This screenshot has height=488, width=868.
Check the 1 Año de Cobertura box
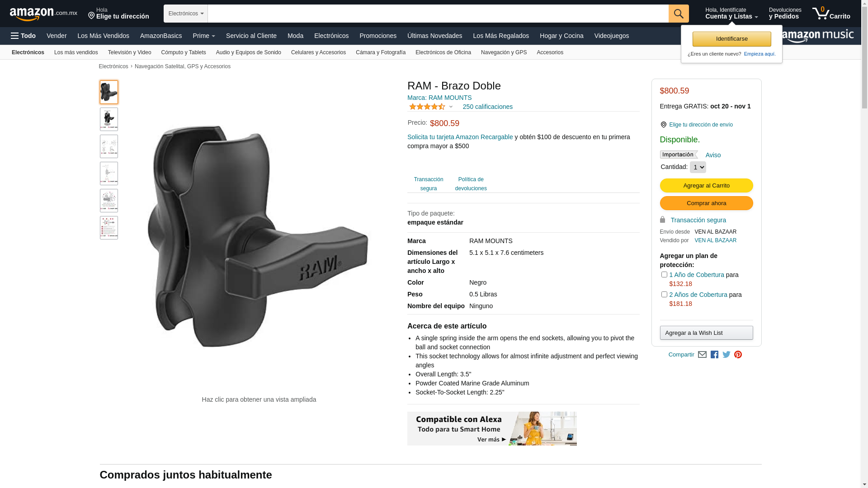[664, 275]
